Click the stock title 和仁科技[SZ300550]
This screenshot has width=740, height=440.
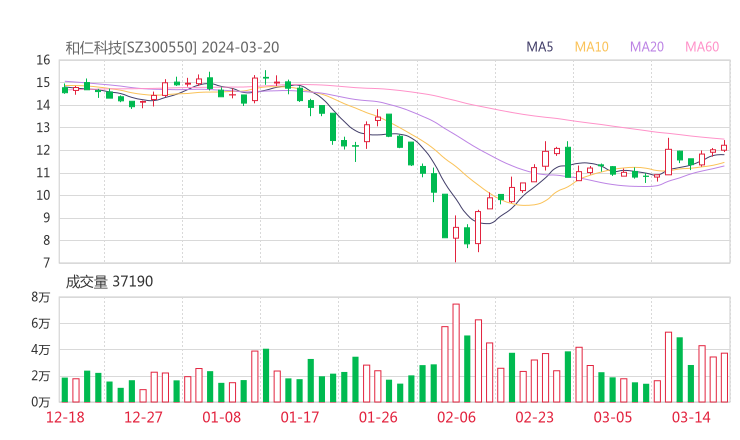(x=131, y=48)
